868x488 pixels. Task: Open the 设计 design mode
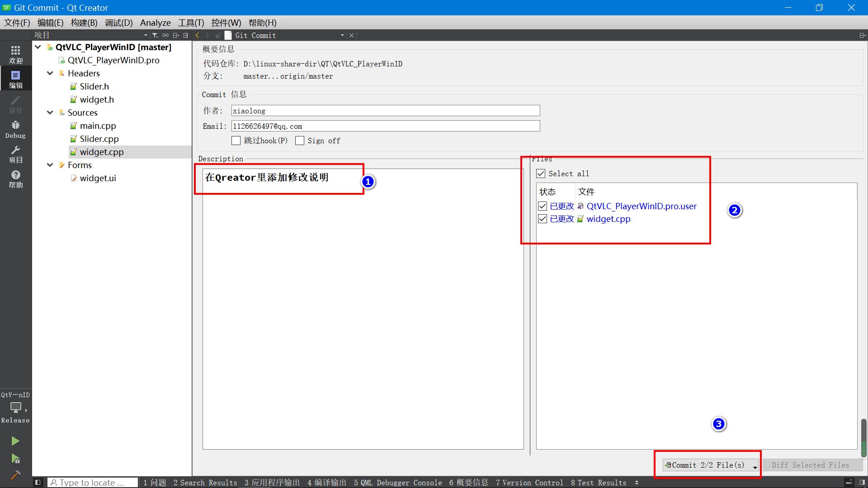point(15,104)
